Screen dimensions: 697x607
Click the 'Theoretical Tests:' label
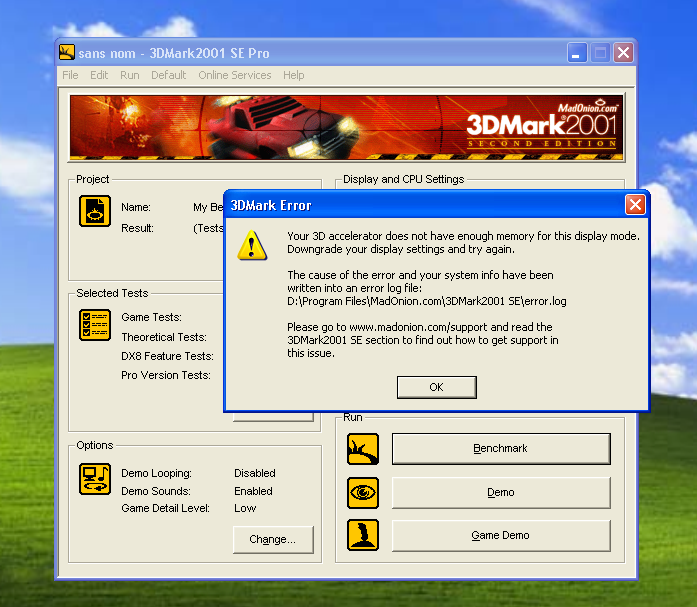pyautogui.click(x=164, y=337)
